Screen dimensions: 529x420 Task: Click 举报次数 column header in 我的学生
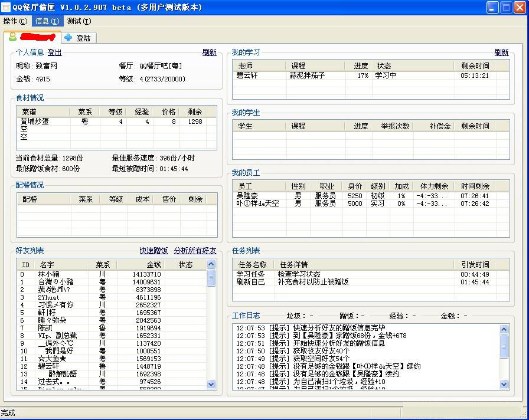[x=392, y=126]
